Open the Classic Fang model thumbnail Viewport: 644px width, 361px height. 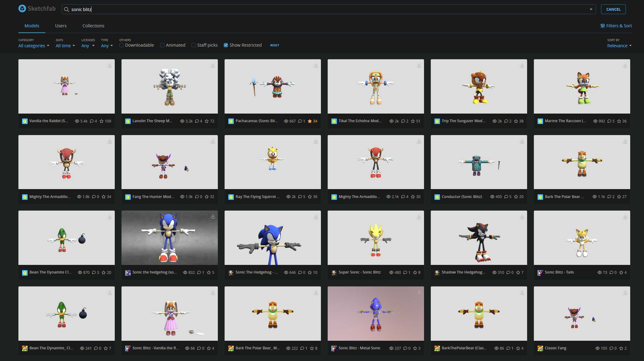tap(582, 313)
